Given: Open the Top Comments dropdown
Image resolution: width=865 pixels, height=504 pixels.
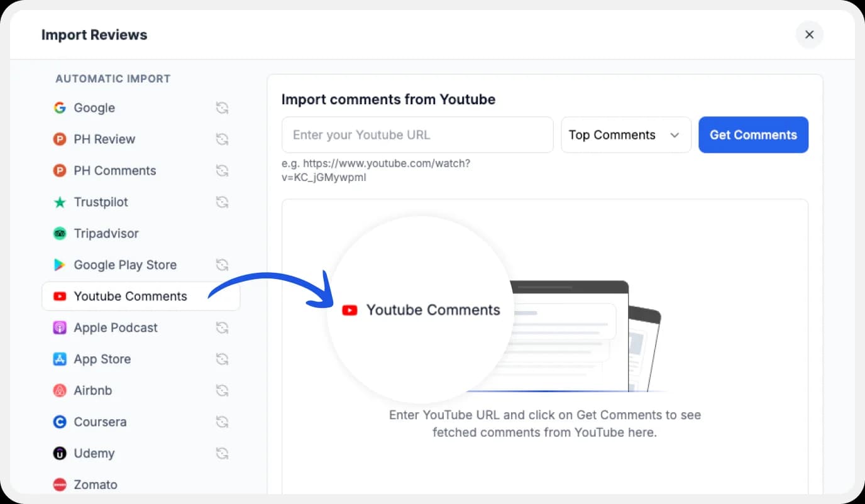Looking at the screenshot, I should pyautogui.click(x=625, y=134).
